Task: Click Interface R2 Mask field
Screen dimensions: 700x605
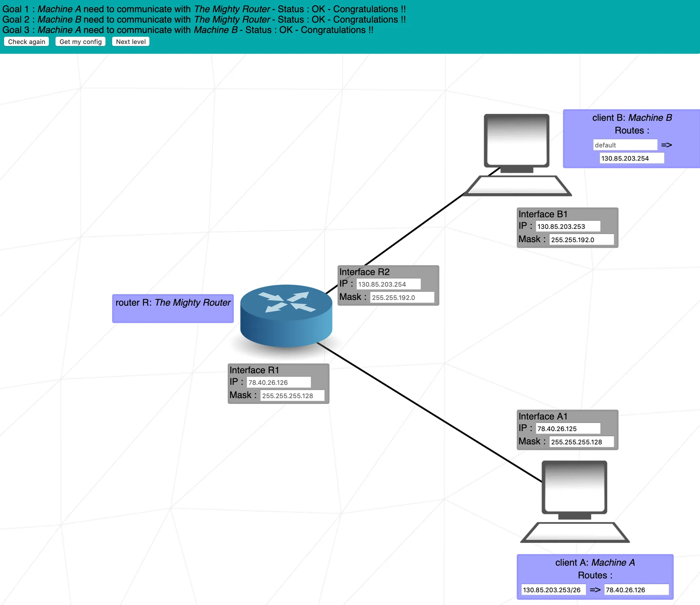Action: coord(402,297)
